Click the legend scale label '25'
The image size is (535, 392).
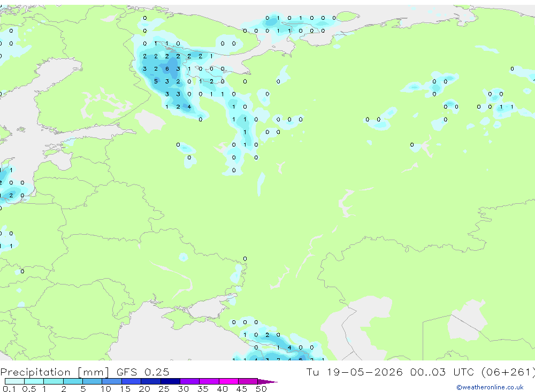click(164, 389)
